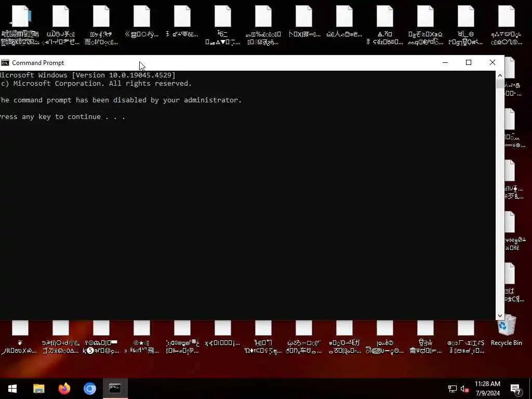This screenshot has width=532, height=399.
Task: Select the desktop file named with 'は' character
Action: point(514,282)
